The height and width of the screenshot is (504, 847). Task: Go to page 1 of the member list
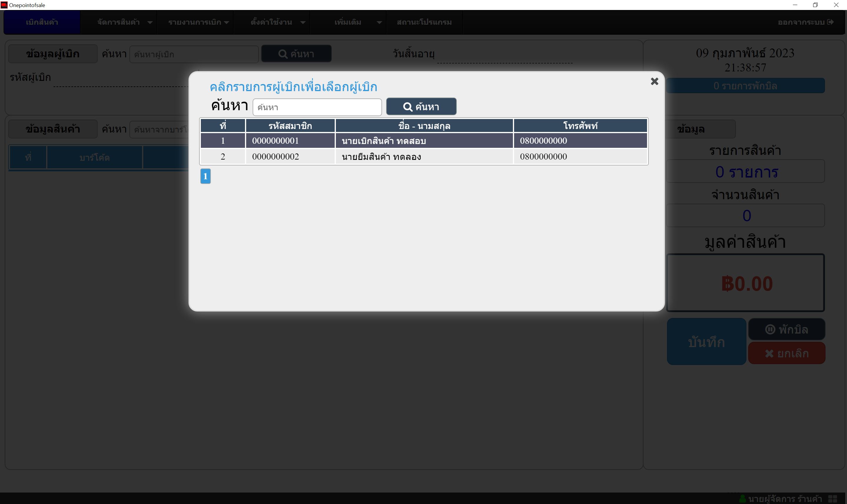(205, 176)
